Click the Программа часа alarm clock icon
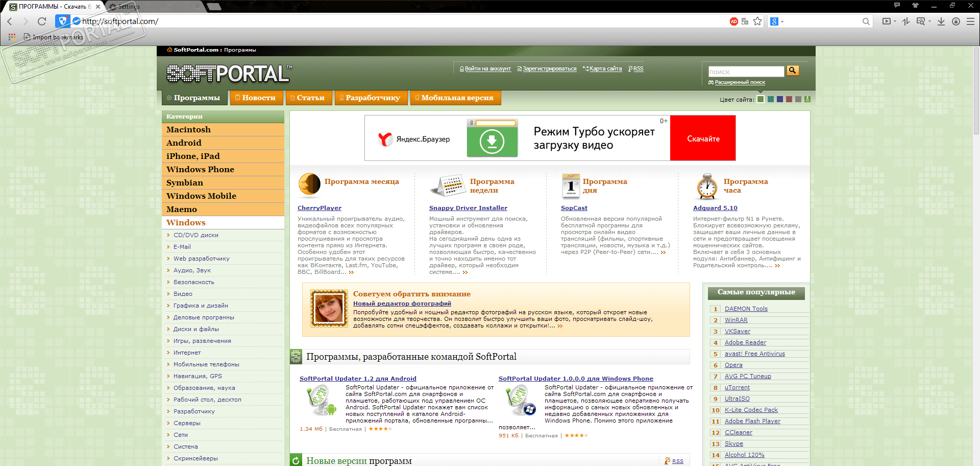980x466 pixels. coord(707,186)
